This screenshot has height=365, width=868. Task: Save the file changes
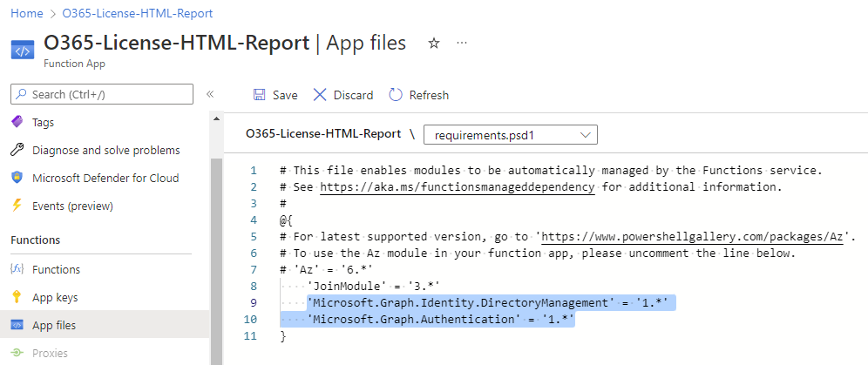[x=275, y=95]
